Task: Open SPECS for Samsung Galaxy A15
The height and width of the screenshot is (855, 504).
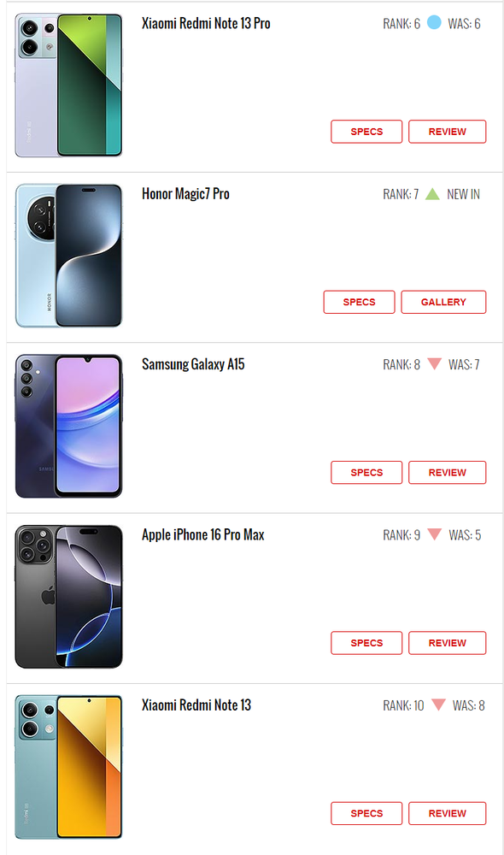Action: pos(366,472)
